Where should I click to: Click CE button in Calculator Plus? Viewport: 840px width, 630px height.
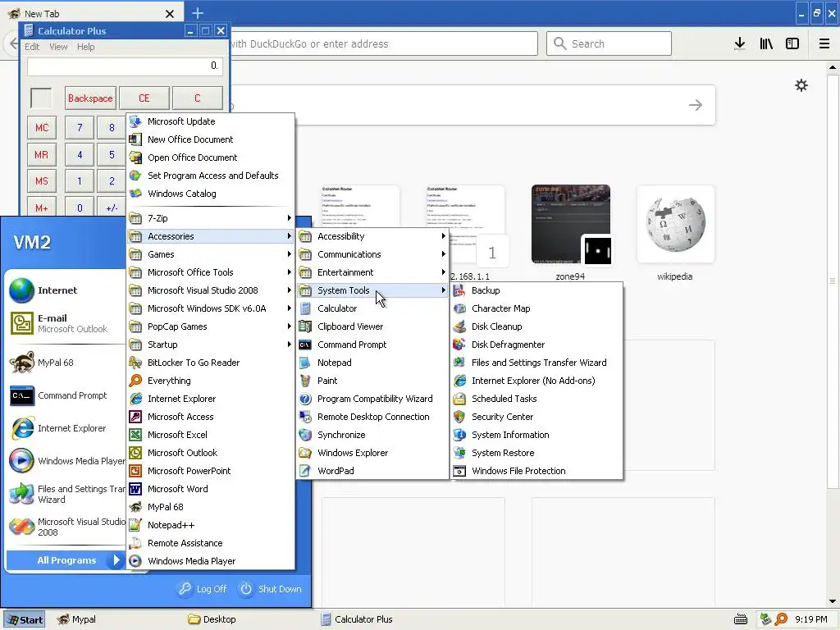tap(144, 98)
